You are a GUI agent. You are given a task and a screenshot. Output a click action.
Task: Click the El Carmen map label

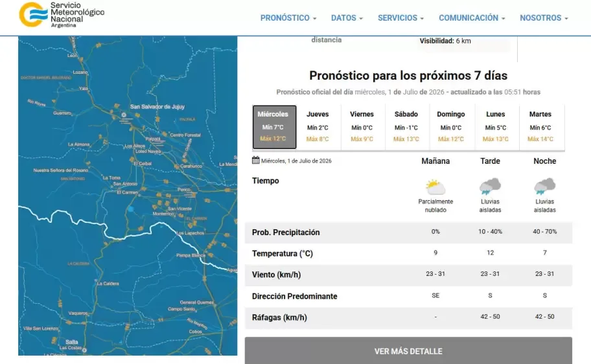point(128,192)
